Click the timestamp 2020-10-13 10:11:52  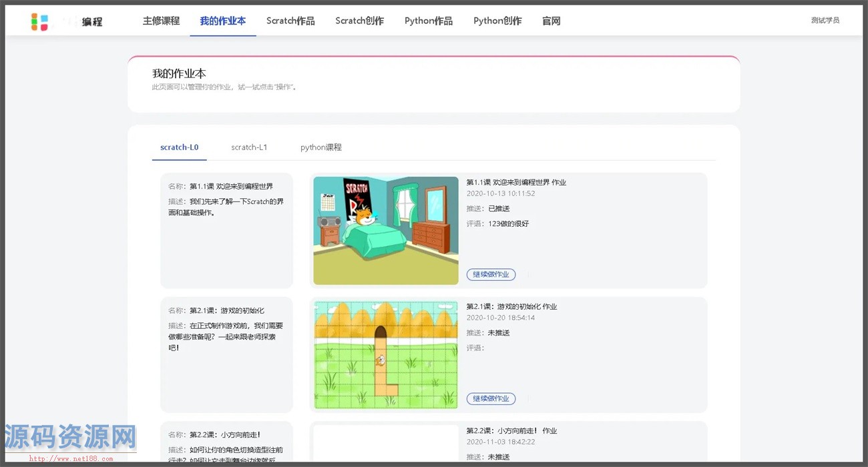(501, 193)
